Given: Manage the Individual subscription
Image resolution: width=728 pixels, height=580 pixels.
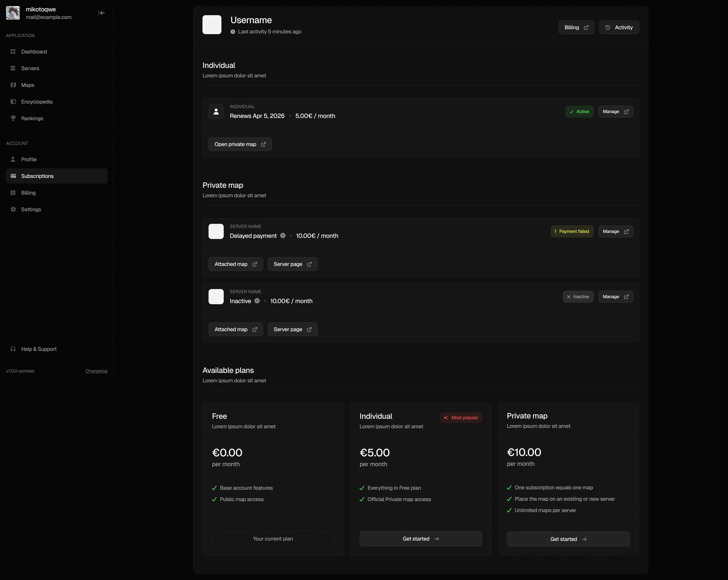Looking at the screenshot, I should point(616,112).
